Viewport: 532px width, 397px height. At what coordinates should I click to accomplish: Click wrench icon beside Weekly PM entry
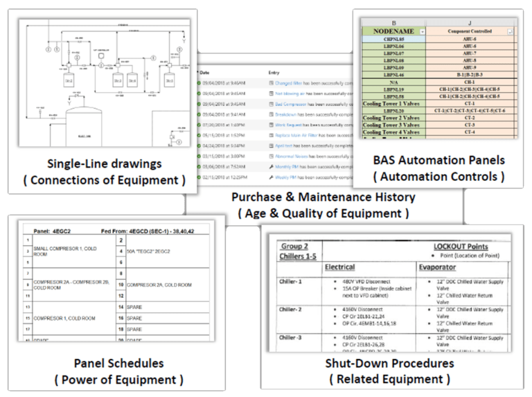[x=271, y=177]
